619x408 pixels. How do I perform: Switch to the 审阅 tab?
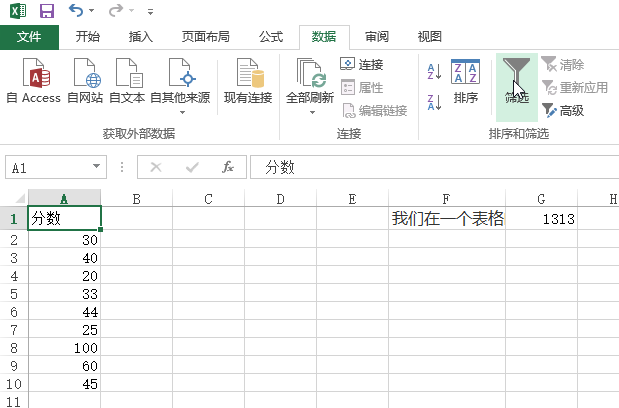pyautogui.click(x=377, y=37)
